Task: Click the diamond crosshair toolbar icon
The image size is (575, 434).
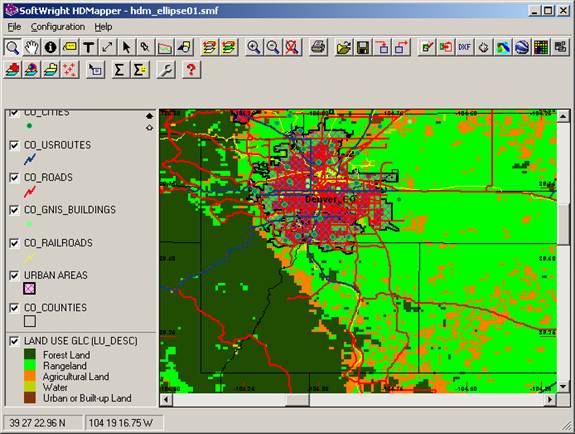Action: pyautogui.click(x=484, y=47)
